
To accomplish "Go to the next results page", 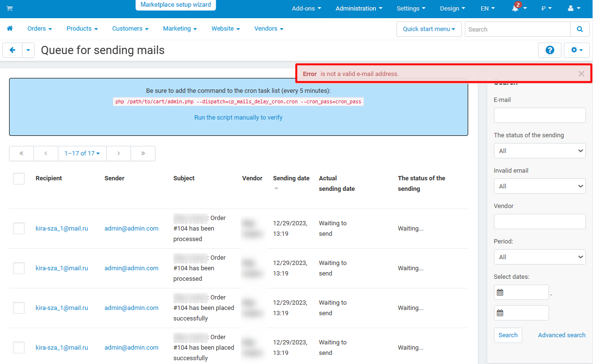I will [119, 154].
